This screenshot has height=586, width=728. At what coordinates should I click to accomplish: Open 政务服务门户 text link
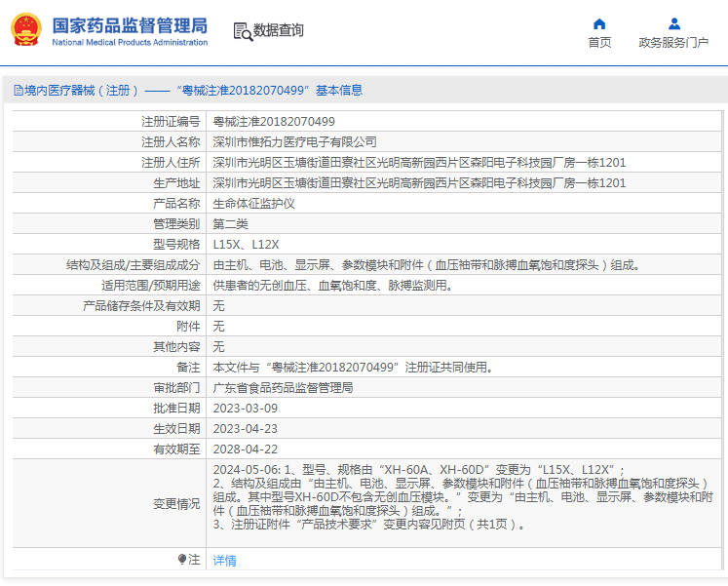click(x=673, y=43)
